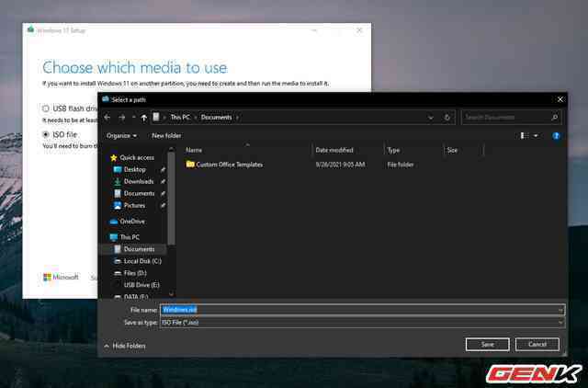Click the Microsoft logo in Setup window

click(x=61, y=278)
